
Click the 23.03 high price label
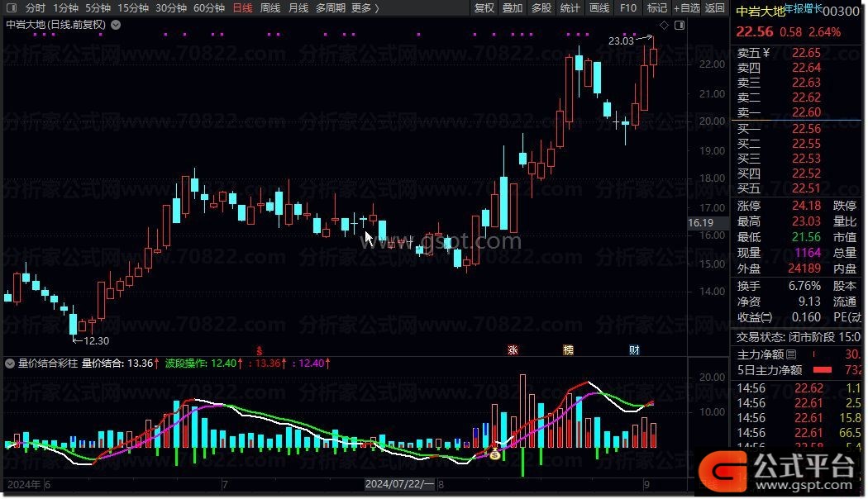[621, 41]
